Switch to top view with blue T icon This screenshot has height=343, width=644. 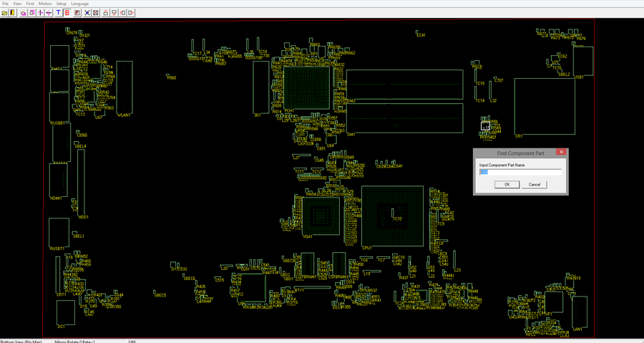tap(59, 13)
